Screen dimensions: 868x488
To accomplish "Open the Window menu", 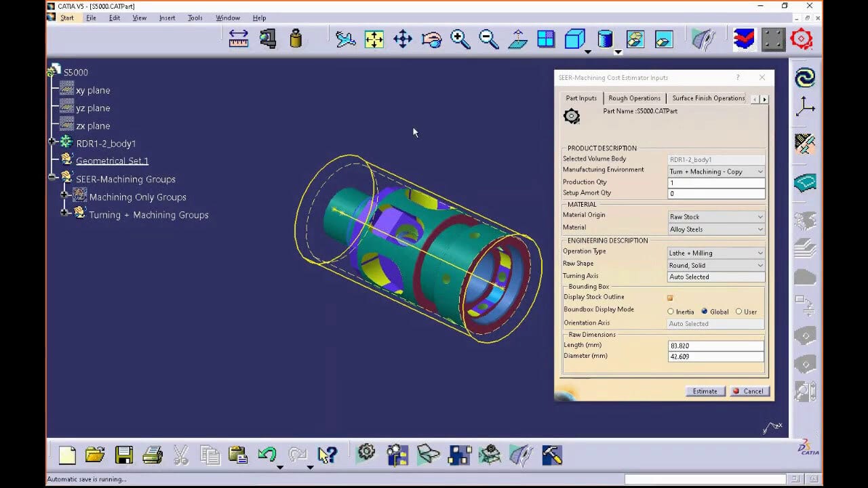I will 228,18.
